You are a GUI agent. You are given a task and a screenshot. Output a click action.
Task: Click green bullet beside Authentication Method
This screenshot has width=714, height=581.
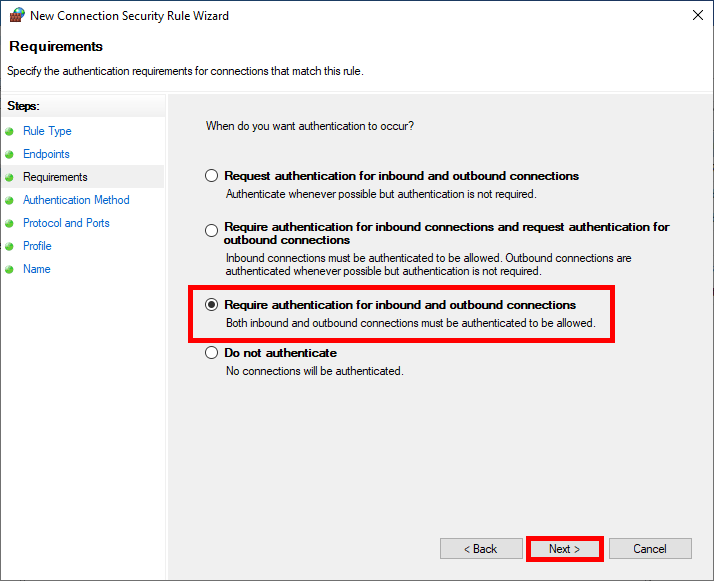pyautogui.click(x=9, y=200)
